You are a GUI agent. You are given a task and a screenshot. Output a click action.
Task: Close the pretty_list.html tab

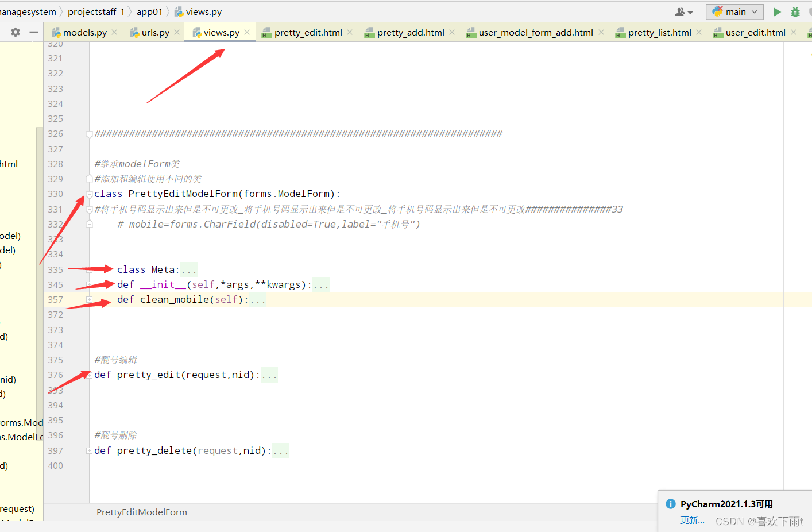click(699, 32)
